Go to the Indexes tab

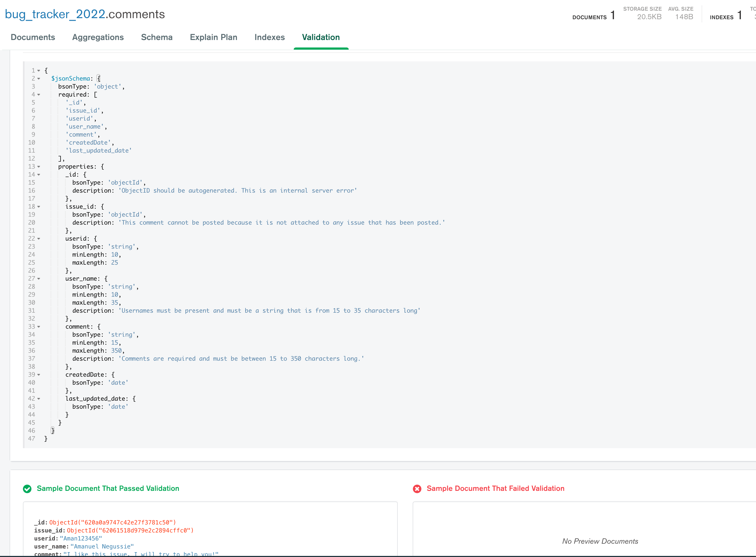[270, 37]
